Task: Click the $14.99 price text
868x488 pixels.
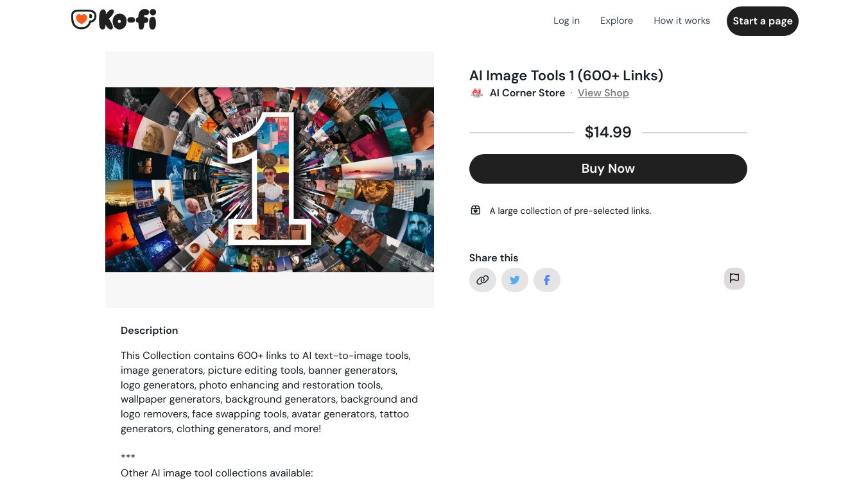Action: point(608,132)
